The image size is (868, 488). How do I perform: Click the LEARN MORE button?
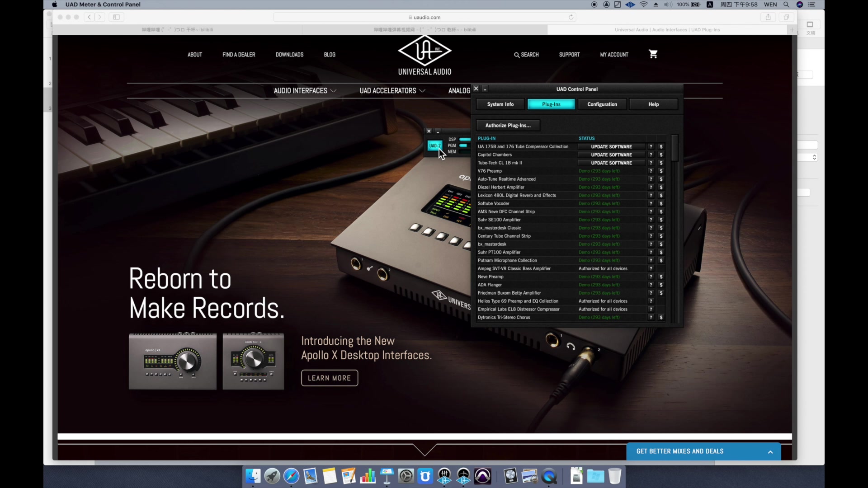click(x=330, y=378)
